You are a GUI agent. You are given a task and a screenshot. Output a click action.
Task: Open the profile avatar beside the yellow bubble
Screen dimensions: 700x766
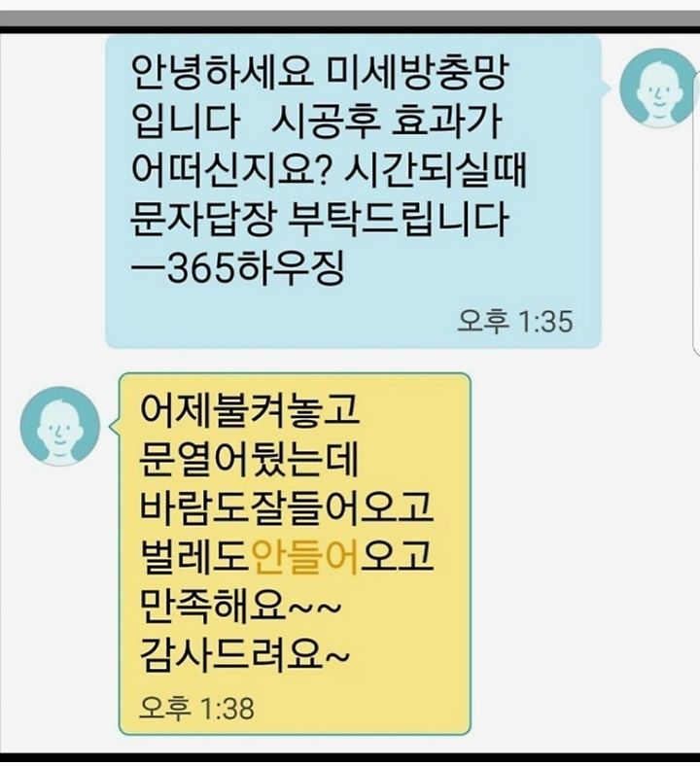pyautogui.click(x=60, y=426)
